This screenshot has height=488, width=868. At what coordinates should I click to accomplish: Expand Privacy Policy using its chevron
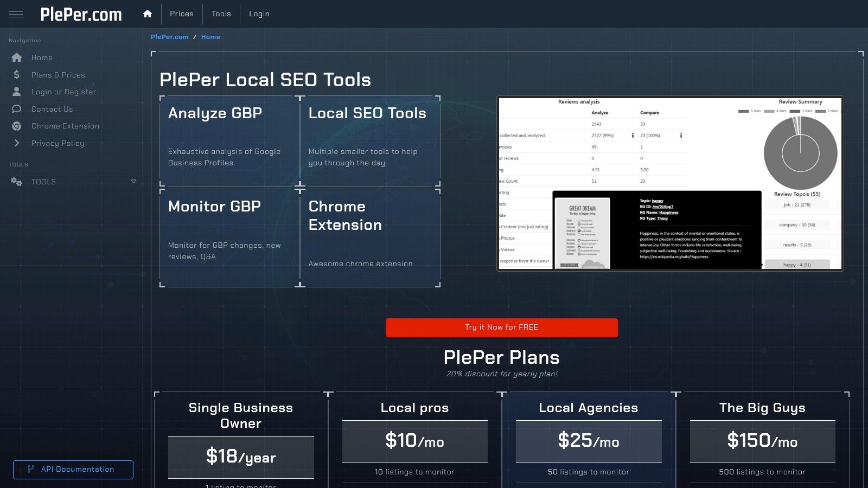(x=17, y=143)
